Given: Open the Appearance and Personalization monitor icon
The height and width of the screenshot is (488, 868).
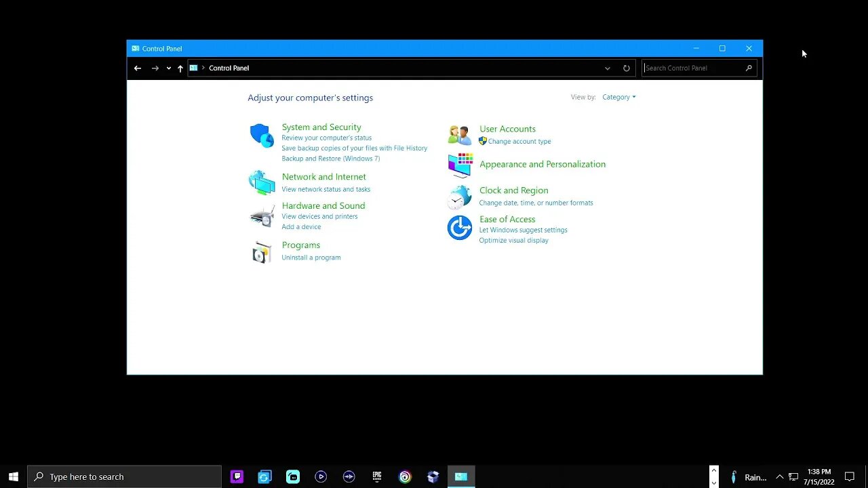Looking at the screenshot, I should pyautogui.click(x=460, y=165).
